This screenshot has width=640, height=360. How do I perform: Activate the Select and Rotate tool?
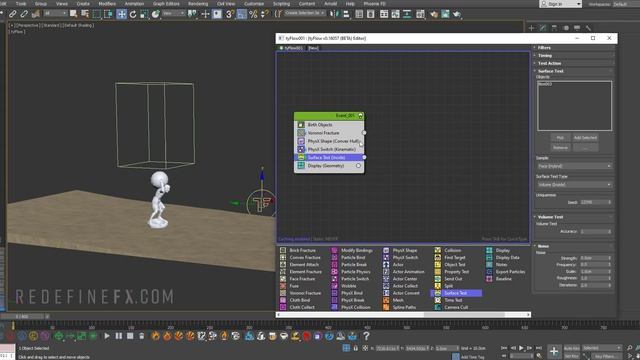[x=133, y=14]
